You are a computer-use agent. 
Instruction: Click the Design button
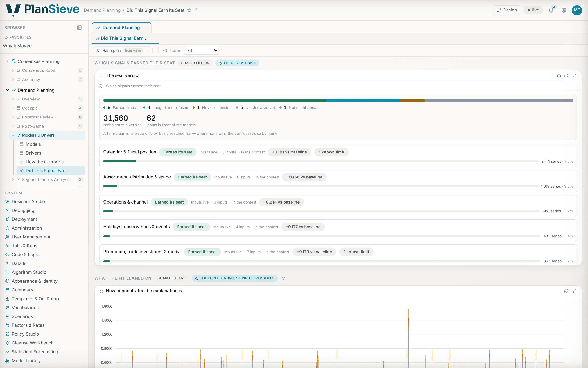point(507,10)
